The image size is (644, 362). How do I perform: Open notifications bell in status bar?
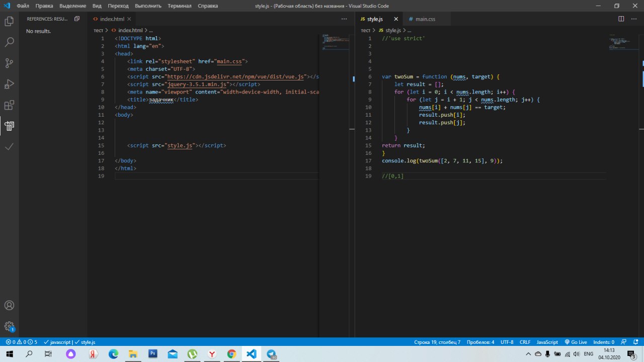[x=635, y=342]
